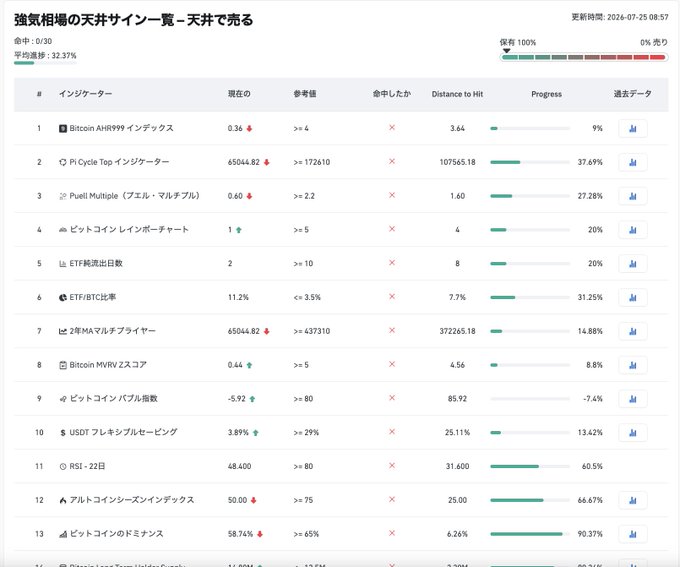Click the gauge triangle marker under 保有 100%
The height and width of the screenshot is (567, 680).
pyautogui.click(x=506, y=51)
